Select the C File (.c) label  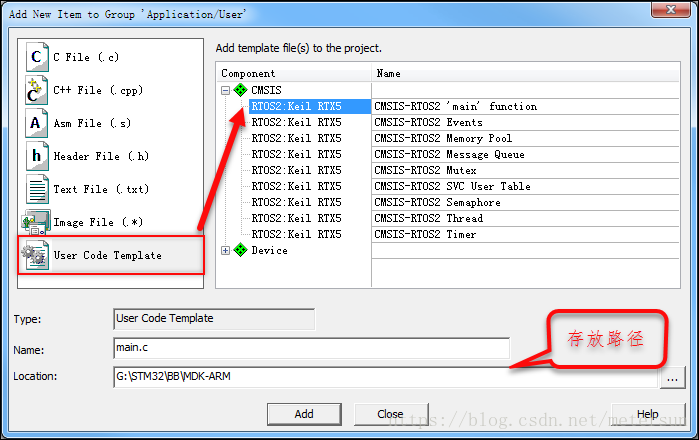pos(86,57)
